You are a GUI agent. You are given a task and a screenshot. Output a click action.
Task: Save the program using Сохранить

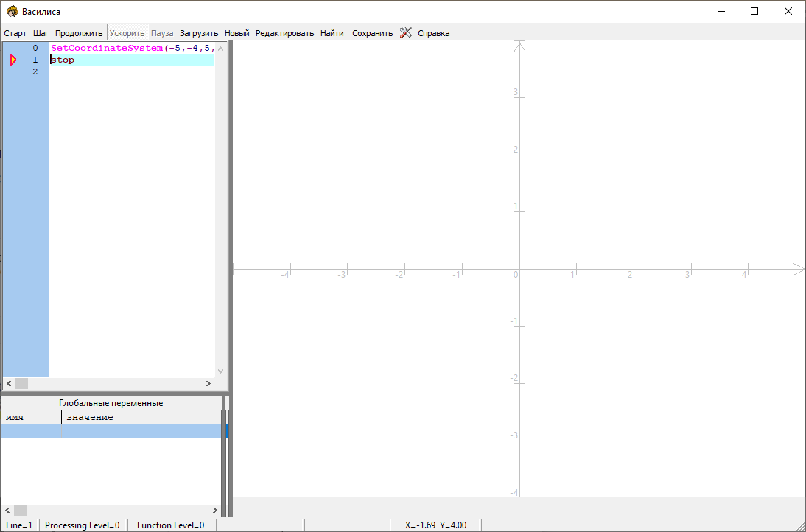372,33
